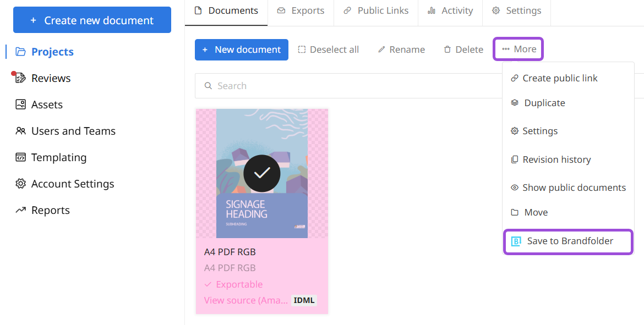Click the Users and Teams icon
Screen dimensions: 644x325
[x=20, y=131]
